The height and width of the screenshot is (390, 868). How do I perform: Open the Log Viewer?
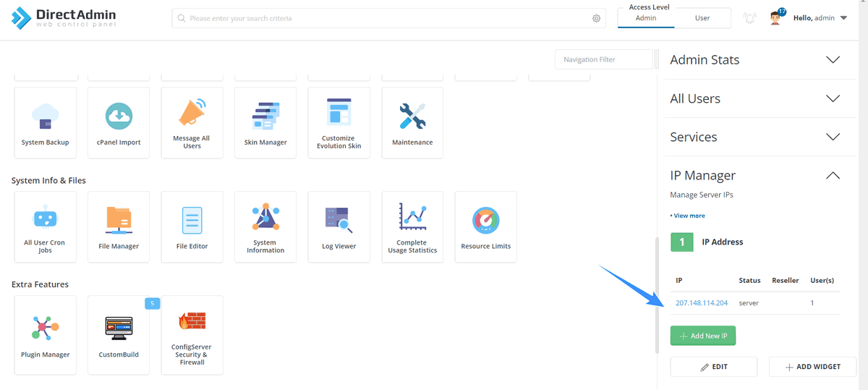coord(339,226)
